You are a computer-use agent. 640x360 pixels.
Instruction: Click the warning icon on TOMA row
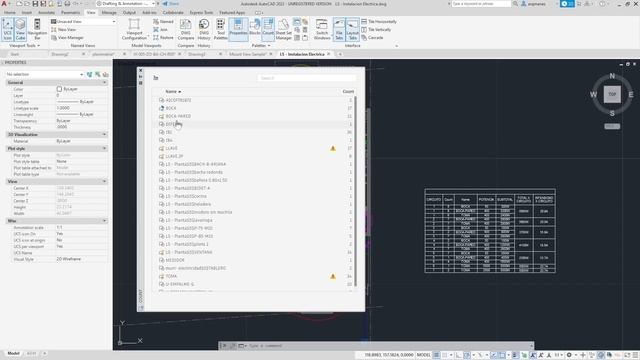point(333,276)
